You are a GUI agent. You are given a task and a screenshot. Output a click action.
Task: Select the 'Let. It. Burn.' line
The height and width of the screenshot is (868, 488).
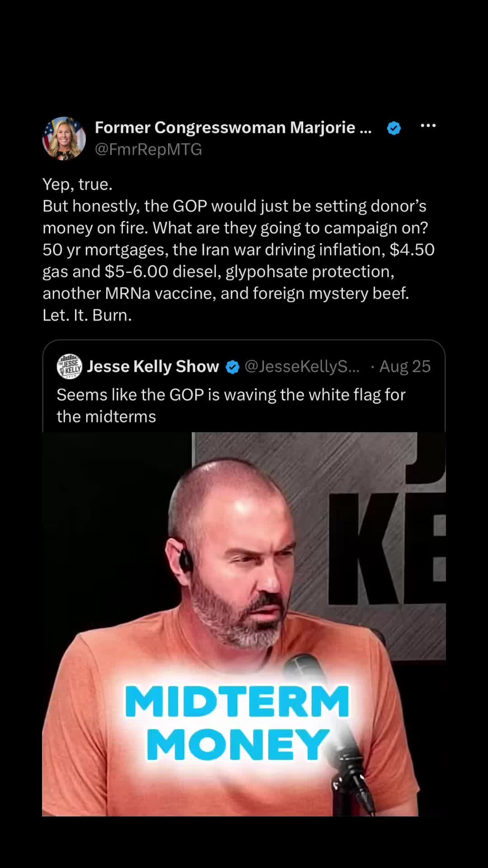[x=87, y=315]
